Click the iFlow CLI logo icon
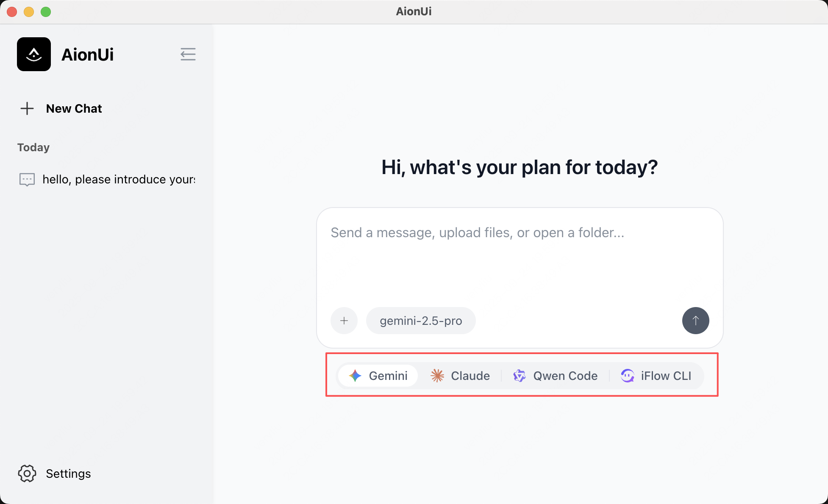 (x=628, y=376)
